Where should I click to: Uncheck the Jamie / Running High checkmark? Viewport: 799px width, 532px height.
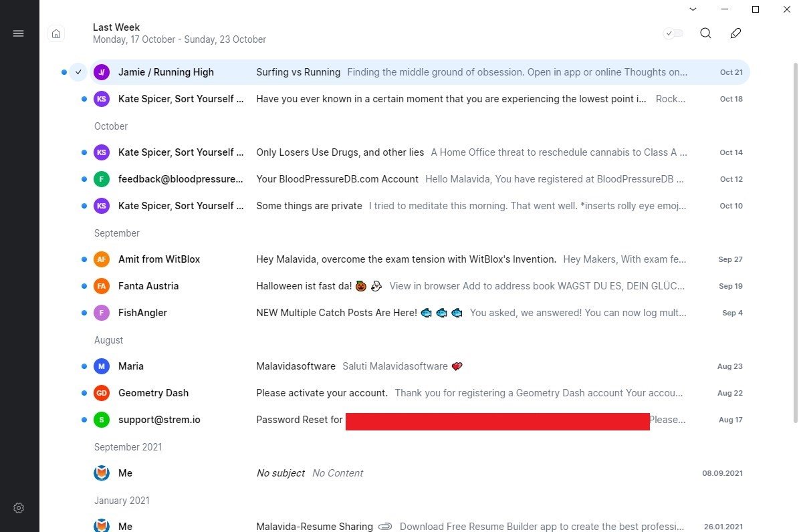78,72
